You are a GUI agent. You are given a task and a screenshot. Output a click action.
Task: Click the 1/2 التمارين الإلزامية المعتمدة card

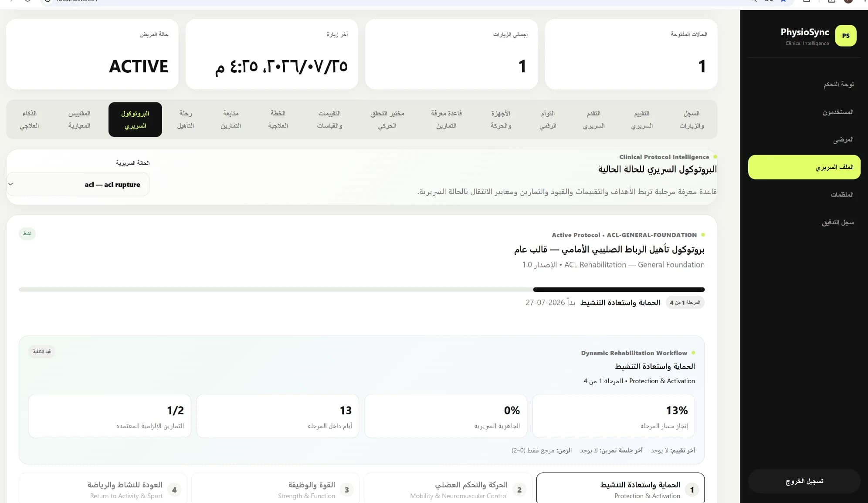pyautogui.click(x=110, y=416)
